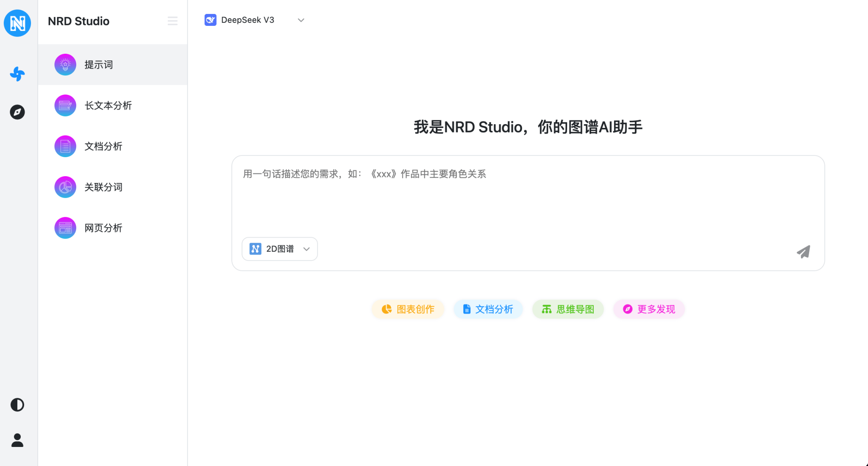
Task: Click the paper plane send icon
Action: click(x=803, y=252)
